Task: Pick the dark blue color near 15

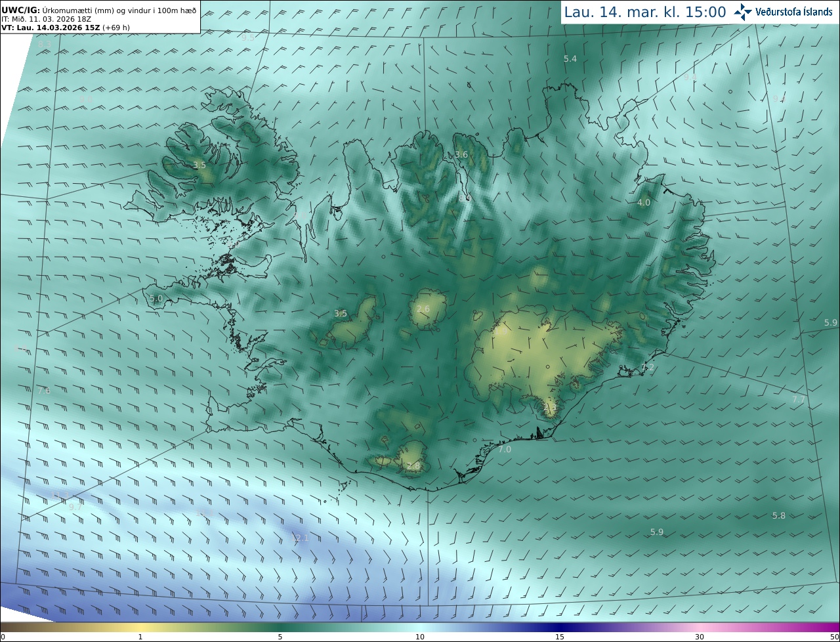Action: tap(560, 627)
